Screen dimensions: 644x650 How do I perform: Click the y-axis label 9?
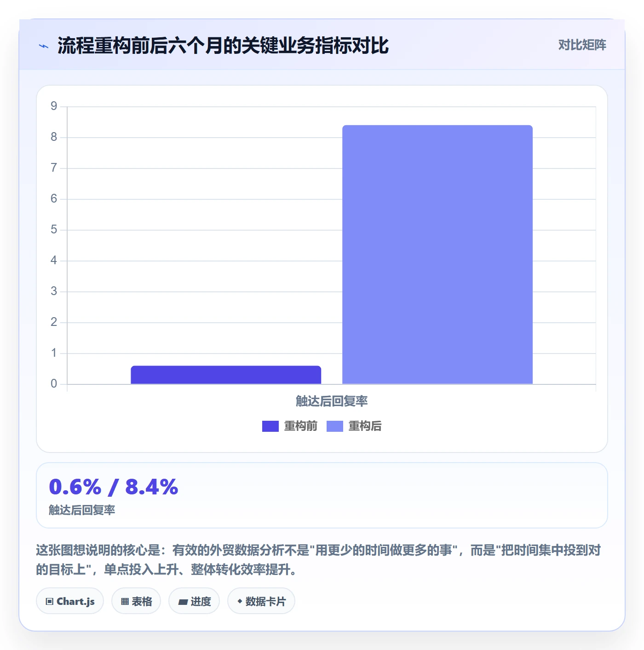(x=54, y=106)
